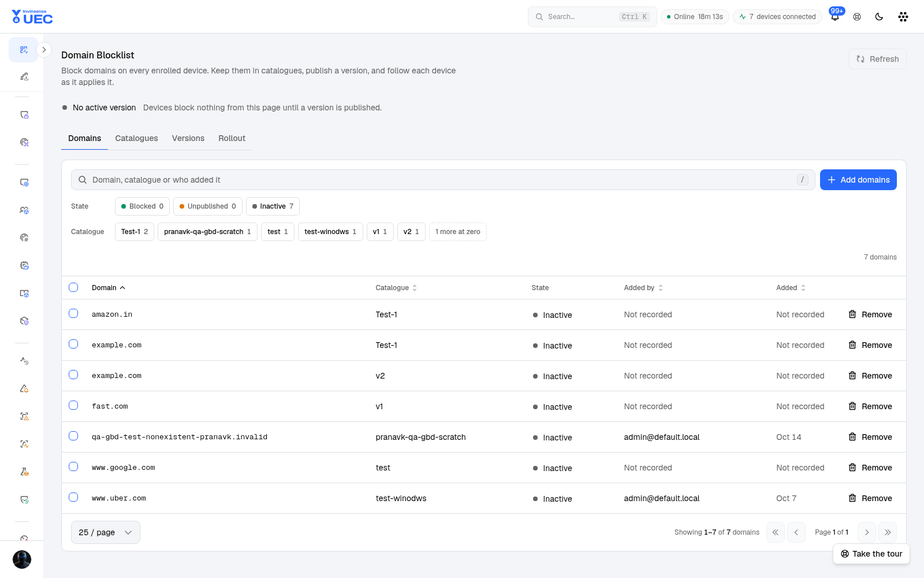924x578 pixels.
Task: Open the triangle-with-bell alerts sidebar icon
Action: tap(24, 388)
